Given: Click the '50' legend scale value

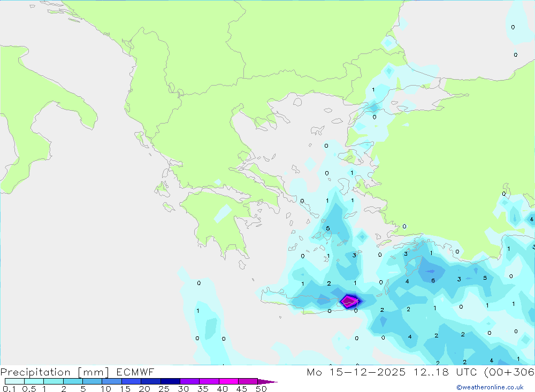Looking at the screenshot, I should [x=261, y=389].
